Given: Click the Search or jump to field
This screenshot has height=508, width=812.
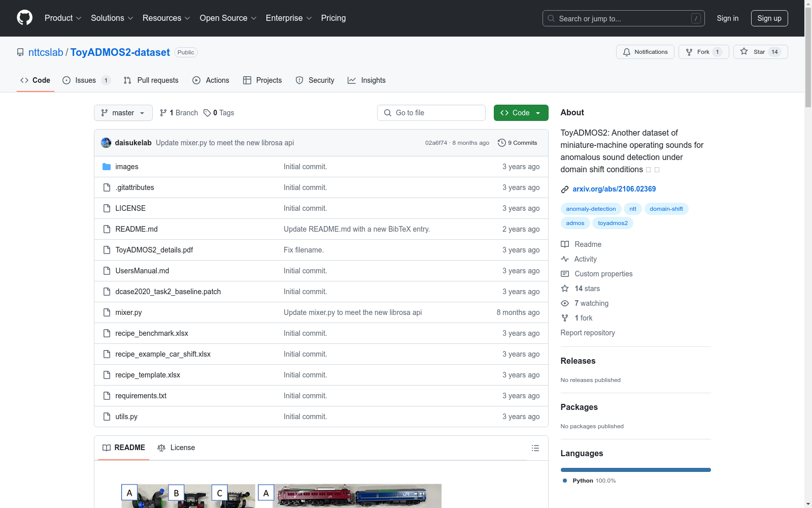Looking at the screenshot, I should (624, 18).
